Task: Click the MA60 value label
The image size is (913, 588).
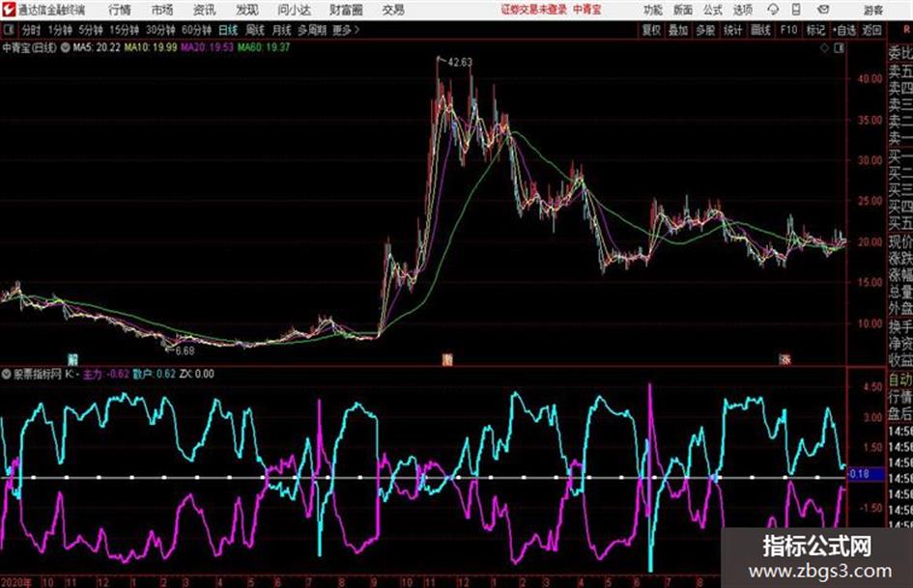Action: 263,47
